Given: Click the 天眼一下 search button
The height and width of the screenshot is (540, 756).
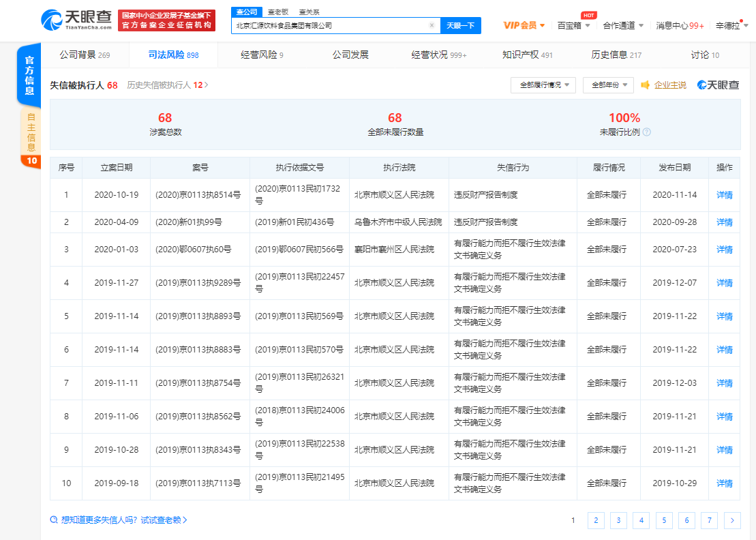Looking at the screenshot, I should pyautogui.click(x=460, y=25).
